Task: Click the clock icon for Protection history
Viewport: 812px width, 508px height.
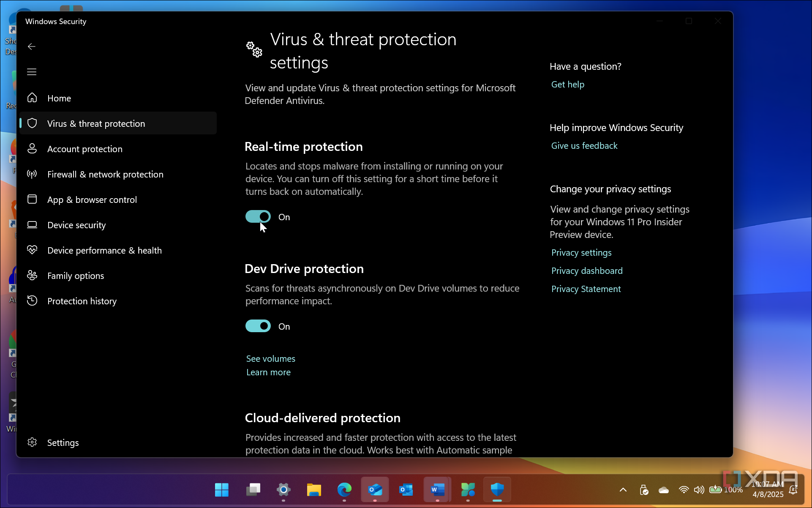Action: click(x=32, y=301)
